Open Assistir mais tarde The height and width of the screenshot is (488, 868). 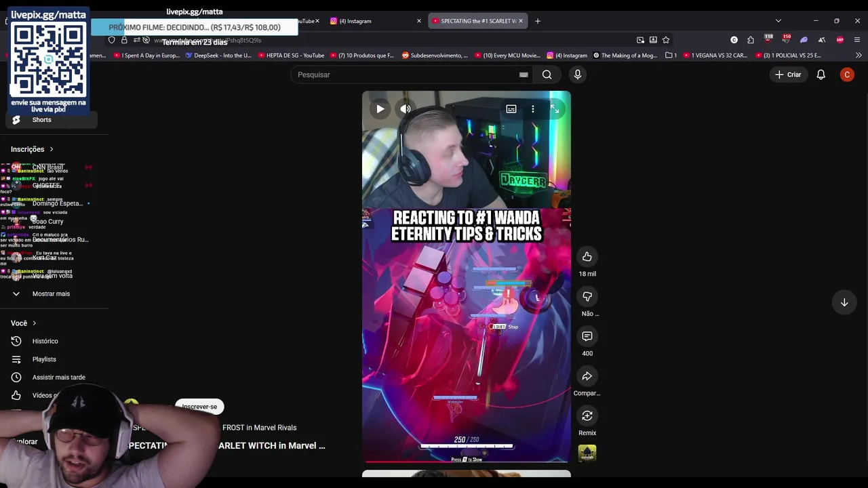pos(52,378)
